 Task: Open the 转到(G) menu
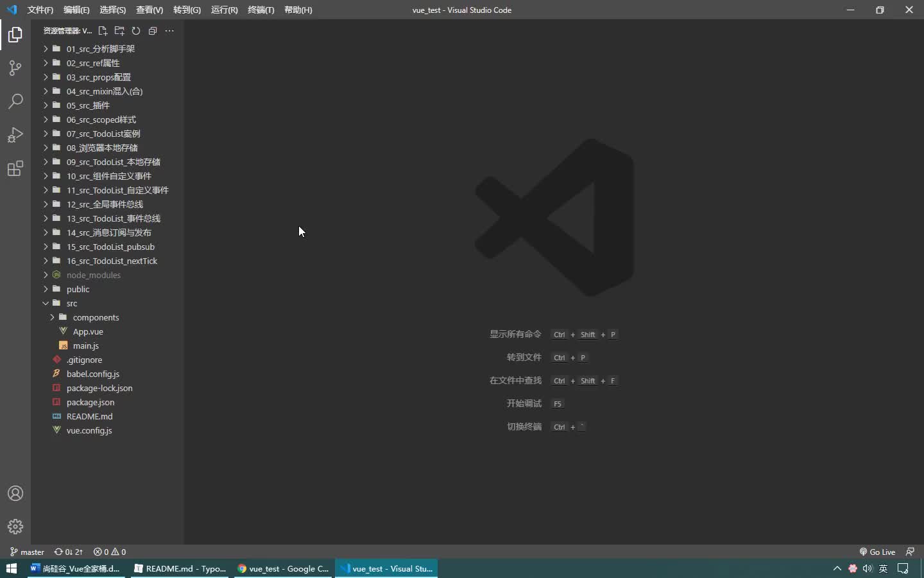point(187,10)
